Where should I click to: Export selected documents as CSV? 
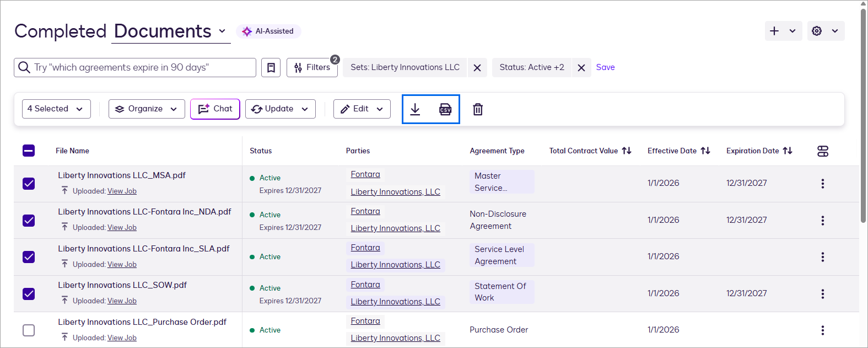(445, 109)
